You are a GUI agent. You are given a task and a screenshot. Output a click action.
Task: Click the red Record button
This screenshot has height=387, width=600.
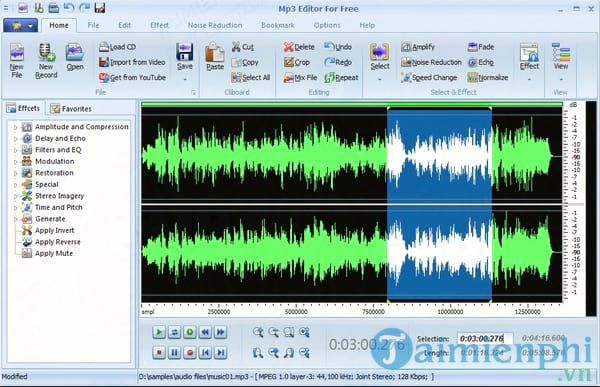point(190,352)
